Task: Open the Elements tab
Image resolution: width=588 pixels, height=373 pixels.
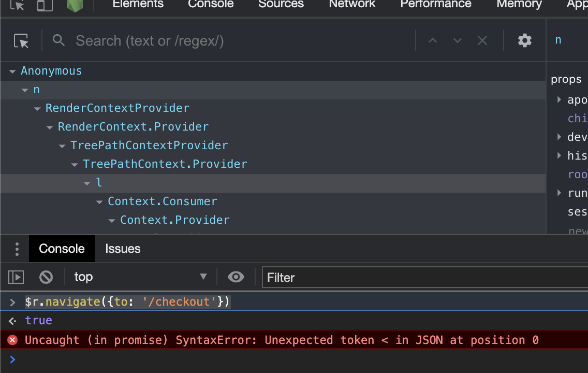Action: pos(138,4)
